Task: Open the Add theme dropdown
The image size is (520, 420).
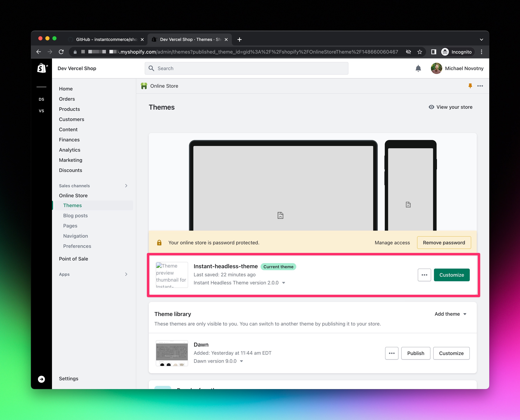Action: tap(451, 314)
